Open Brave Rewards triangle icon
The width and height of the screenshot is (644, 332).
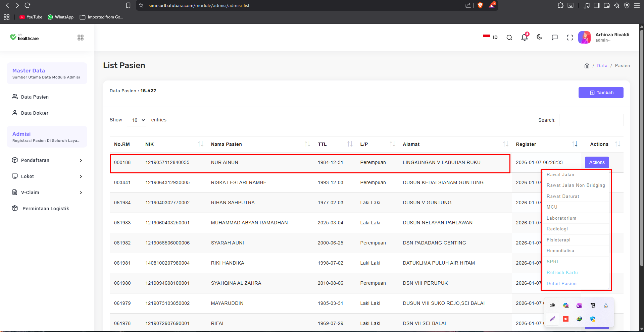(x=492, y=5)
